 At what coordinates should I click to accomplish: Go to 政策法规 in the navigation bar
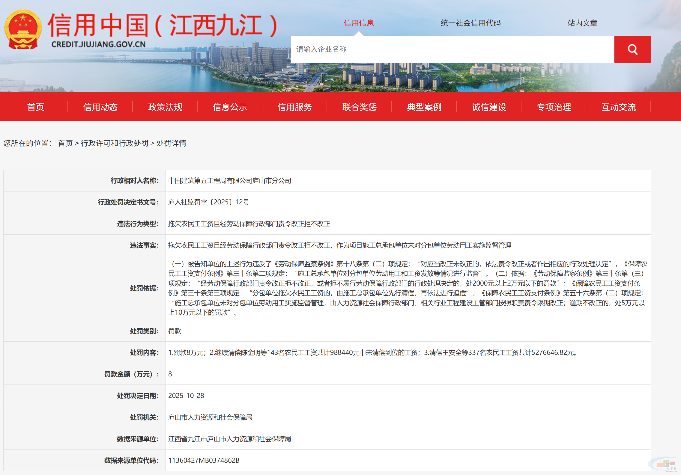click(x=165, y=106)
